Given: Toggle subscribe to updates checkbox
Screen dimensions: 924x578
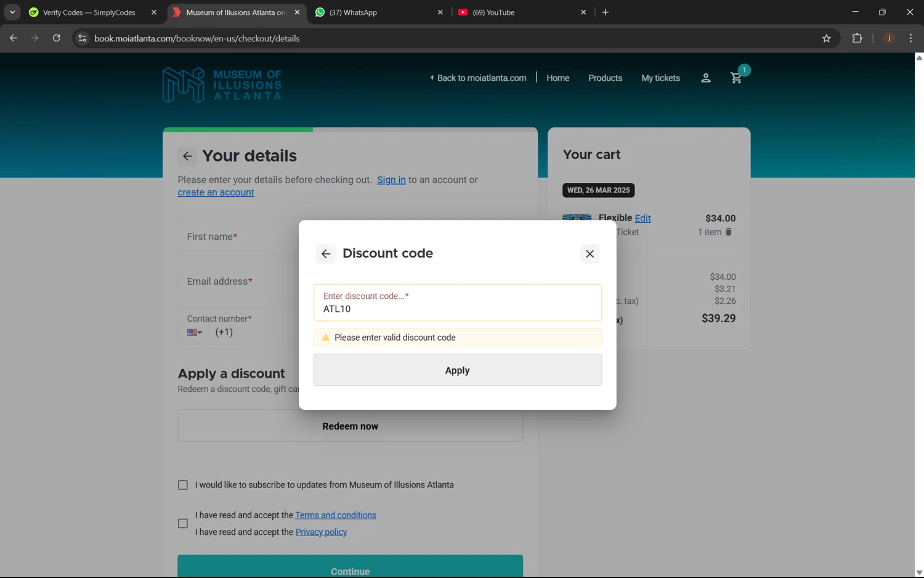Looking at the screenshot, I should click(x=183, y=486).
